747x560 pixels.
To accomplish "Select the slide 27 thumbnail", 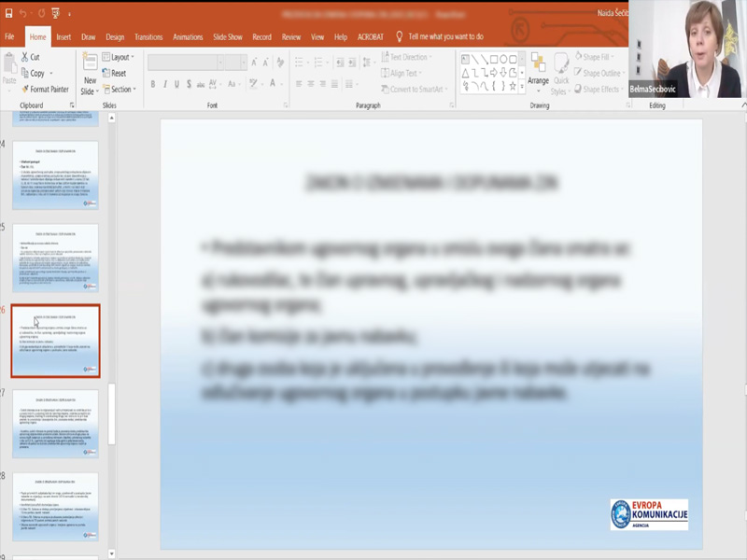I will pyautogui.click(x=55, y=423).
